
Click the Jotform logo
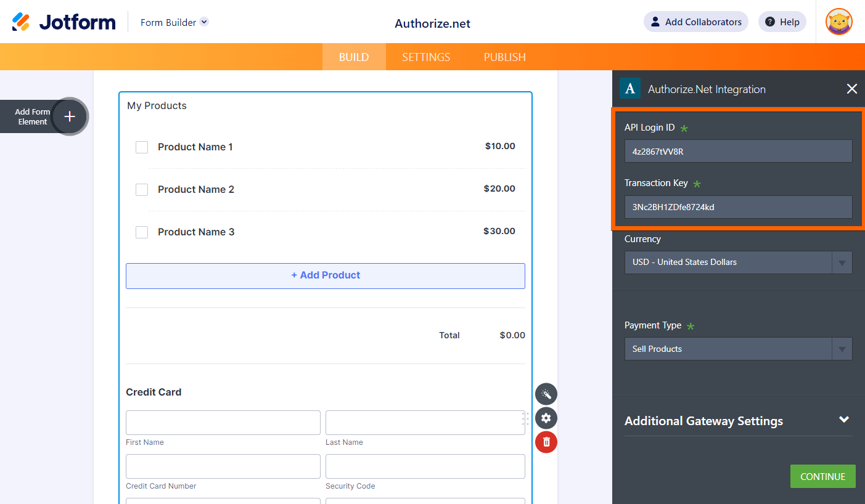pyautogui.click(x=64, y=22)
